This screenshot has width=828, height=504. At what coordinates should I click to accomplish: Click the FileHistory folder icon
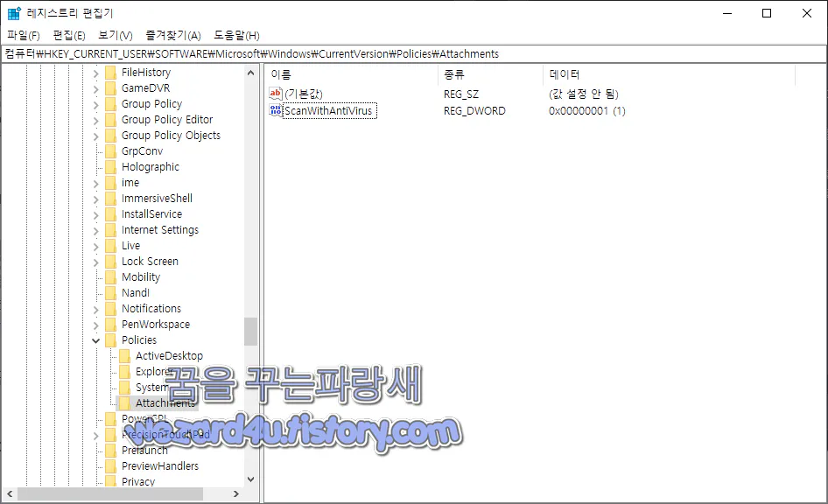pos(110,73)
